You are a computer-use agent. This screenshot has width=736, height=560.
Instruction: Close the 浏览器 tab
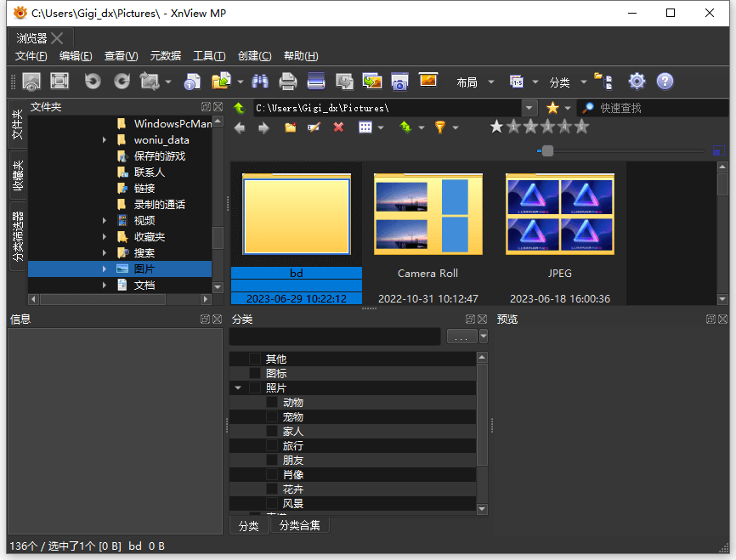(x=57, y=38)
